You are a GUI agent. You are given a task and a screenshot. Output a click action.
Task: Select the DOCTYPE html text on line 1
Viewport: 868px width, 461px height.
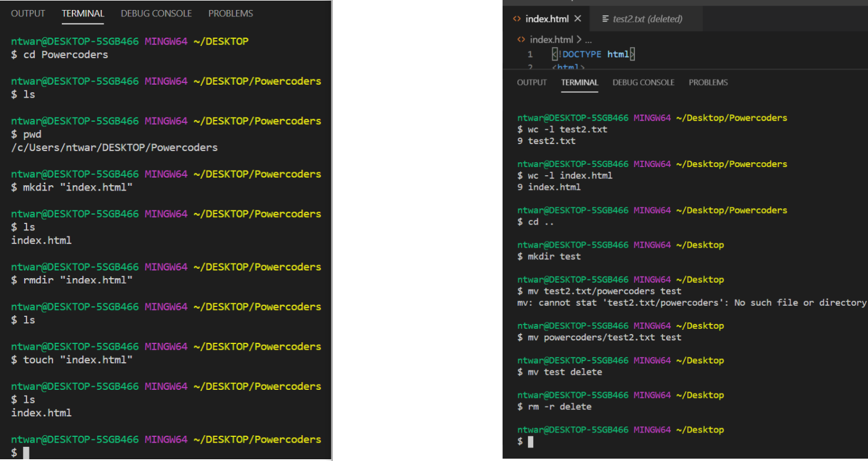point(594,54)
